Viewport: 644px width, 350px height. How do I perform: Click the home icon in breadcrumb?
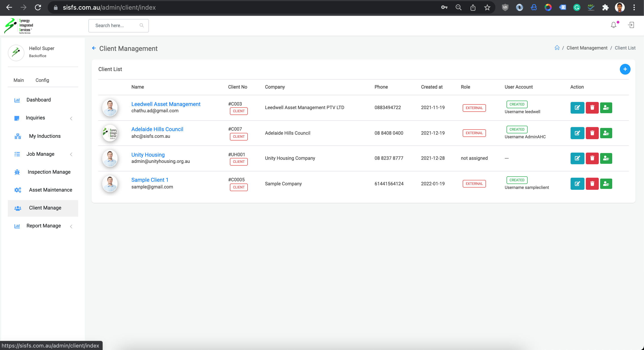coord(557,48)
